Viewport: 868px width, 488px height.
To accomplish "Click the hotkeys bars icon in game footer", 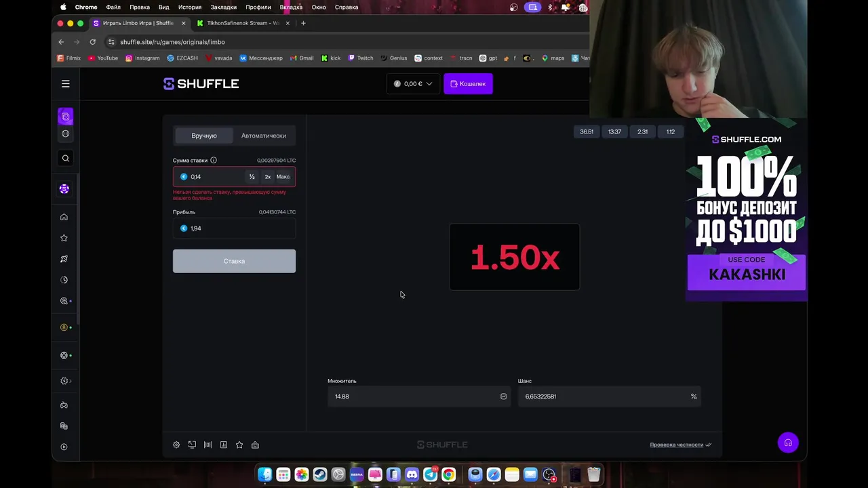I will [208, 445].
